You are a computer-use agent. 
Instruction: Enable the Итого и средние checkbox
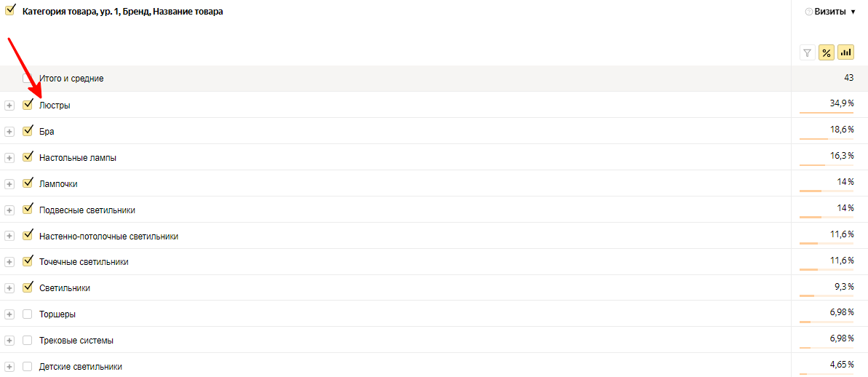[27, 78]
